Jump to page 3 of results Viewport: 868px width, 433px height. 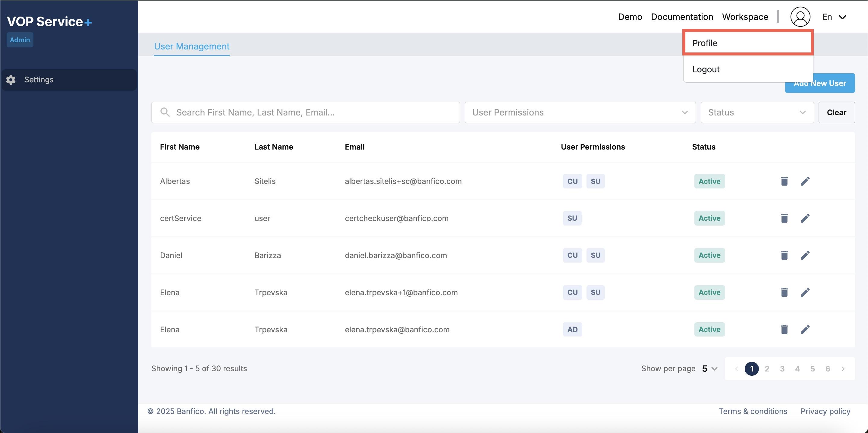(x=782, y=368)
